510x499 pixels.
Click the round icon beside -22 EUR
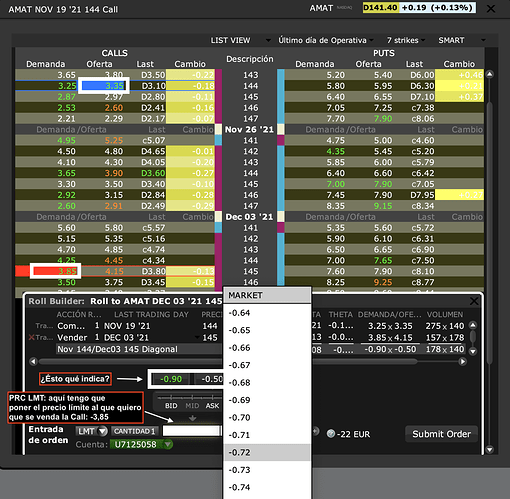tap(331, 434)
